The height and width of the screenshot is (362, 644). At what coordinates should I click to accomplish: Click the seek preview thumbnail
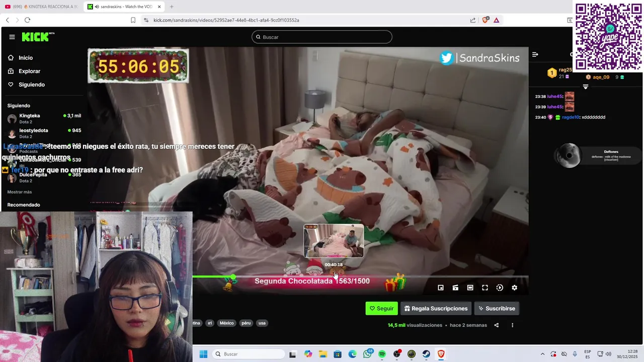[334, 241]
